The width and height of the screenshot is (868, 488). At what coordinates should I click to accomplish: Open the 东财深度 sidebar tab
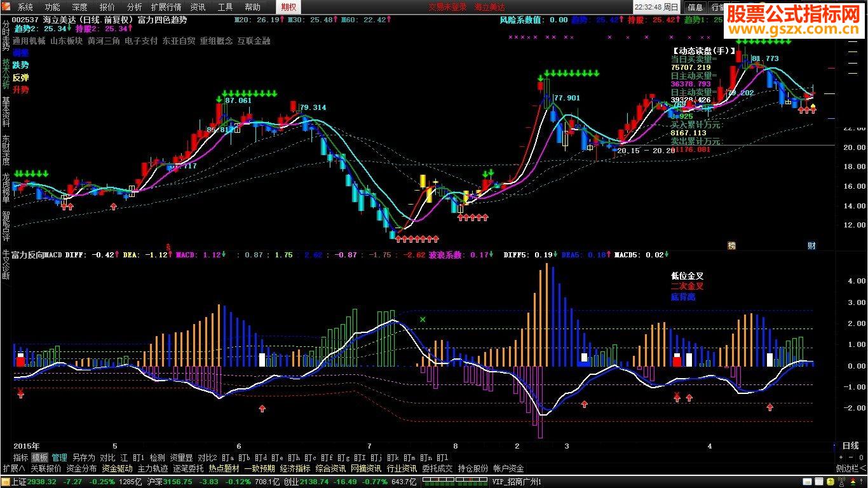tap(6, 150)
